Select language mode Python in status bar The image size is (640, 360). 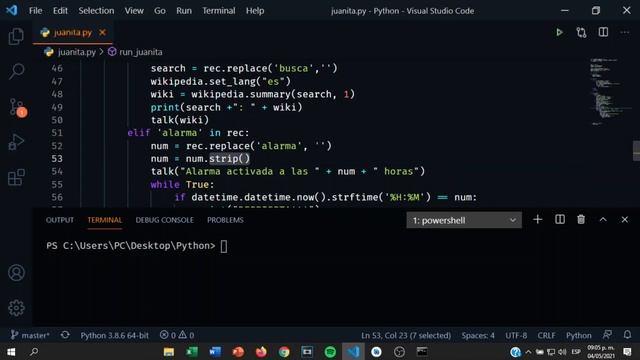coord(578,335)
